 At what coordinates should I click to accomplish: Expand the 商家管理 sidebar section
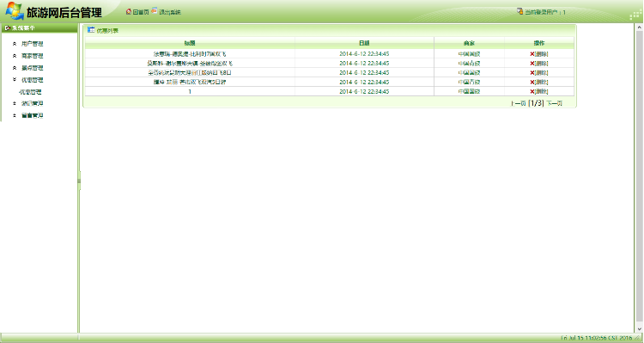32,56
